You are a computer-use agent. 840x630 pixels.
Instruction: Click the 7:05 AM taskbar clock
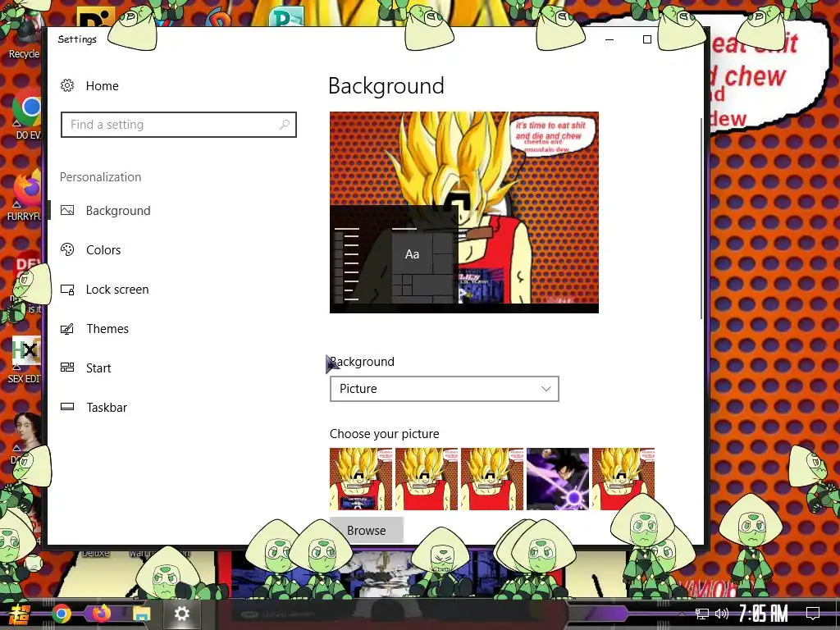[x=764, y=613]
